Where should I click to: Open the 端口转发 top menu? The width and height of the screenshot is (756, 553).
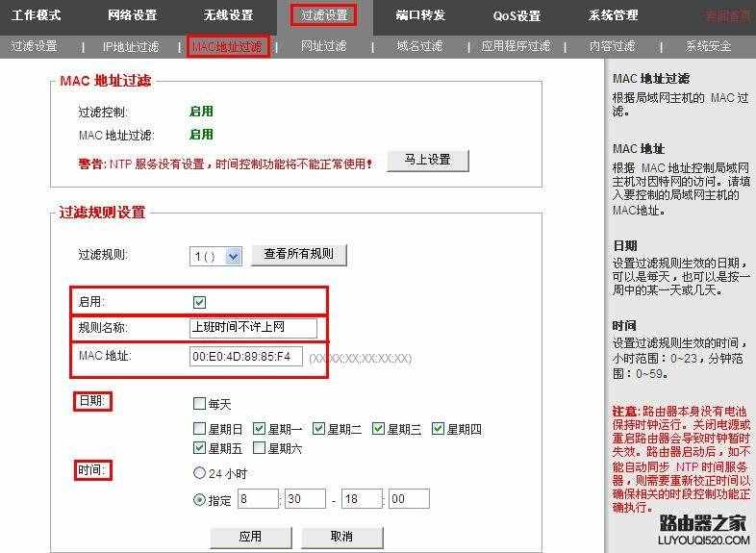click(420, 15)
